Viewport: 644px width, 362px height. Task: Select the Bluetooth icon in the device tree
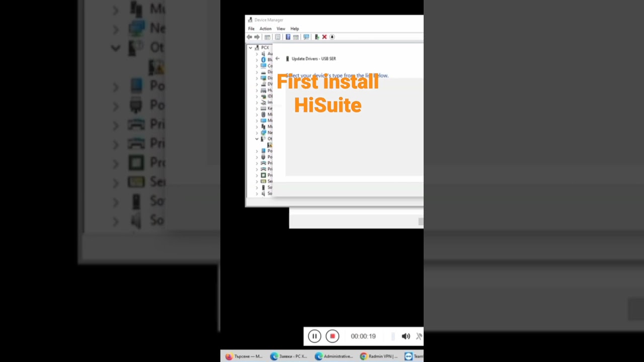263,59
